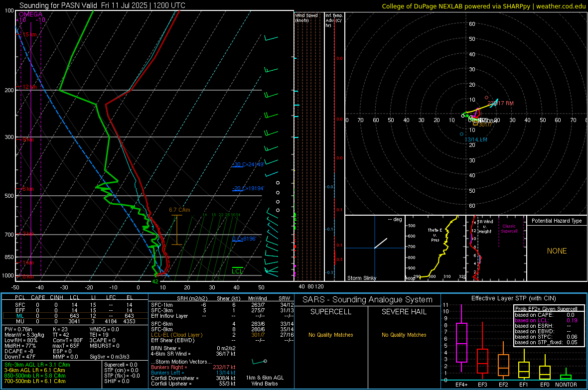Click the 'Effective Layer STP (with CIN)' title

pyautogui.click(x=514, y=298)
